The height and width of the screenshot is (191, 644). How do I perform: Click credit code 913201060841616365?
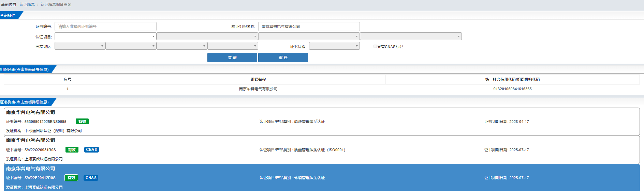click(512, 89)
